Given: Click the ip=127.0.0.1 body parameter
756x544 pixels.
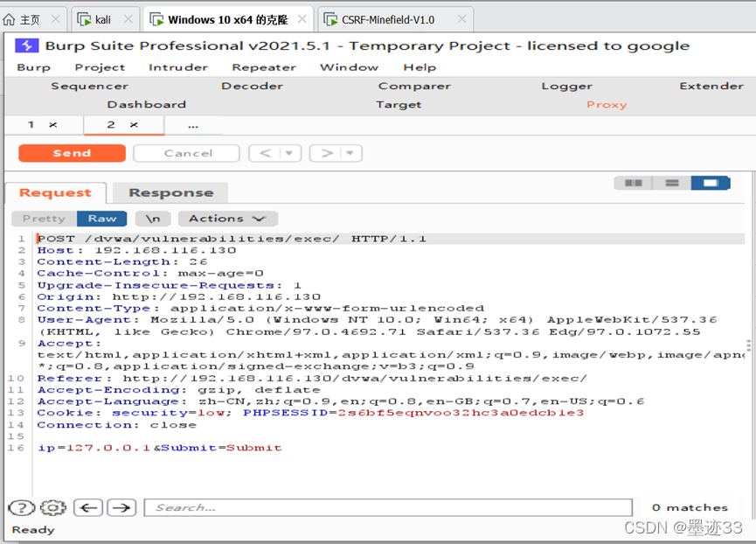Looking at the screenshot, I should point(94,448).
